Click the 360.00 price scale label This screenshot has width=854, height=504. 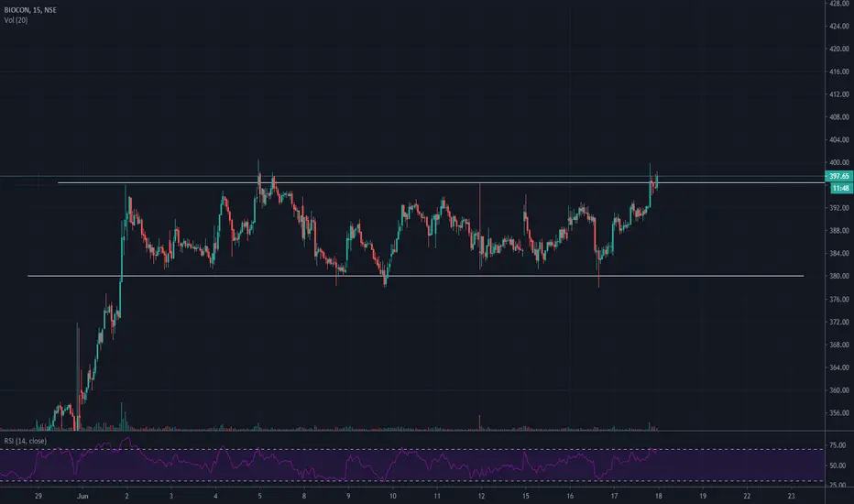coord(839,390)
